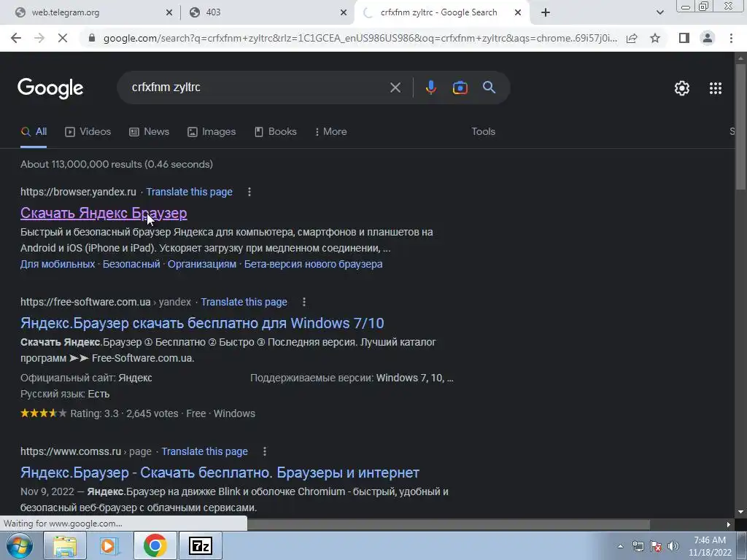The width and height of the screenshot is (747, 560).
Task: Open the Скачать Яндекс Браузер result
Action: (104, 213)
